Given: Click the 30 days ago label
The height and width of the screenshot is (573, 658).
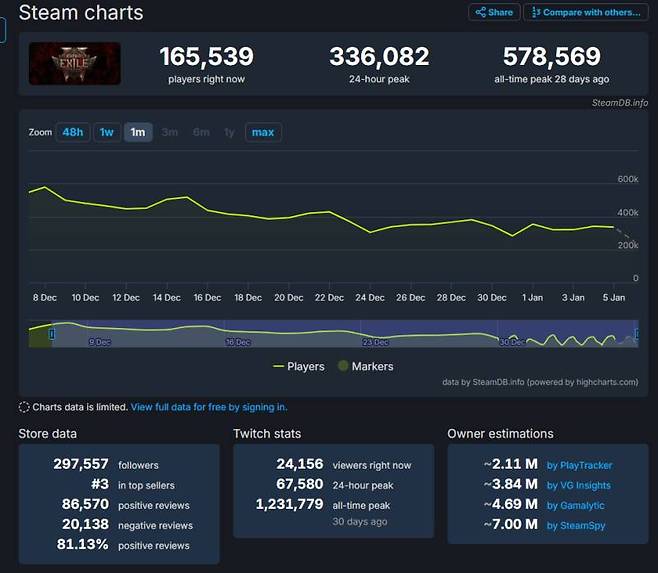Looking at the screenshot, I should [x=360, y=522].
